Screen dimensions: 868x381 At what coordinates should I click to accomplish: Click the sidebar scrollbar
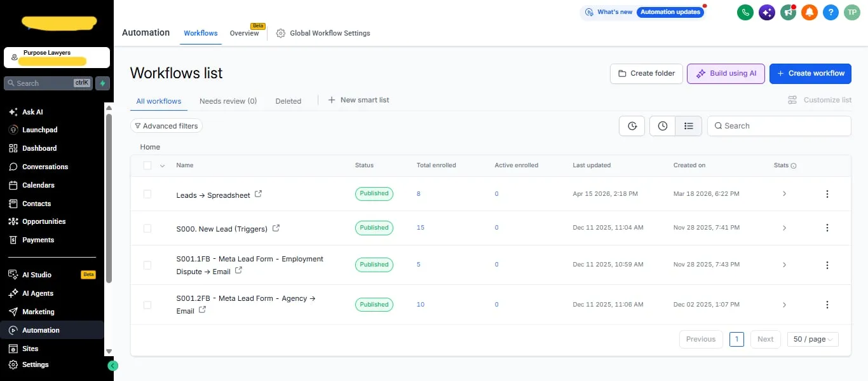click(109, 197)
